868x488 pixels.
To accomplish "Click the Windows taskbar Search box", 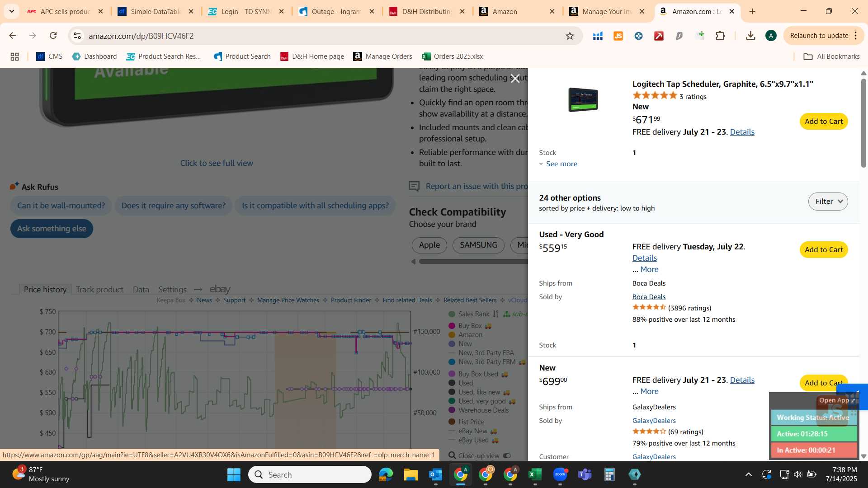I will (x=310, y=474).
